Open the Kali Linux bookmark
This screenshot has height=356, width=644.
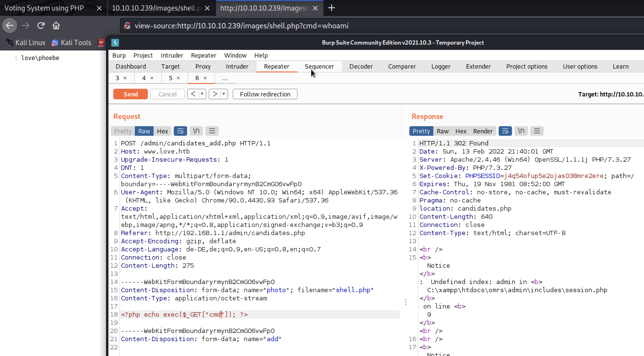(x=25, y=43)
